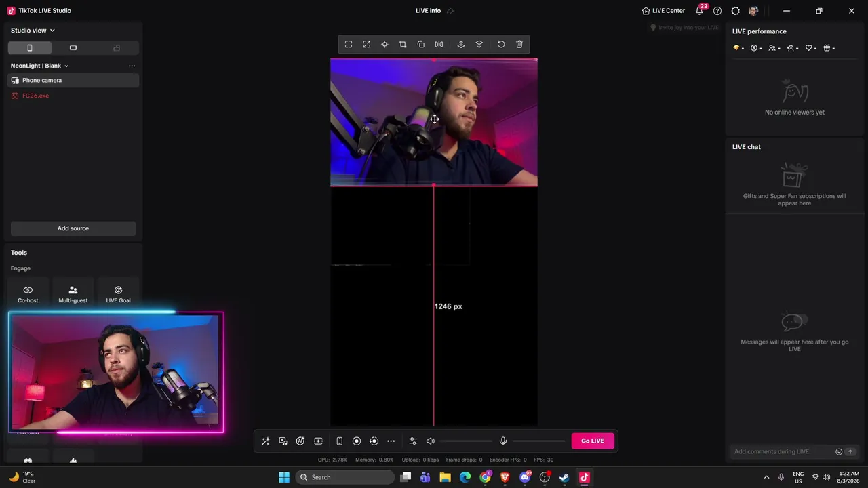Expand the Studio view dropdown

(33, 30)
